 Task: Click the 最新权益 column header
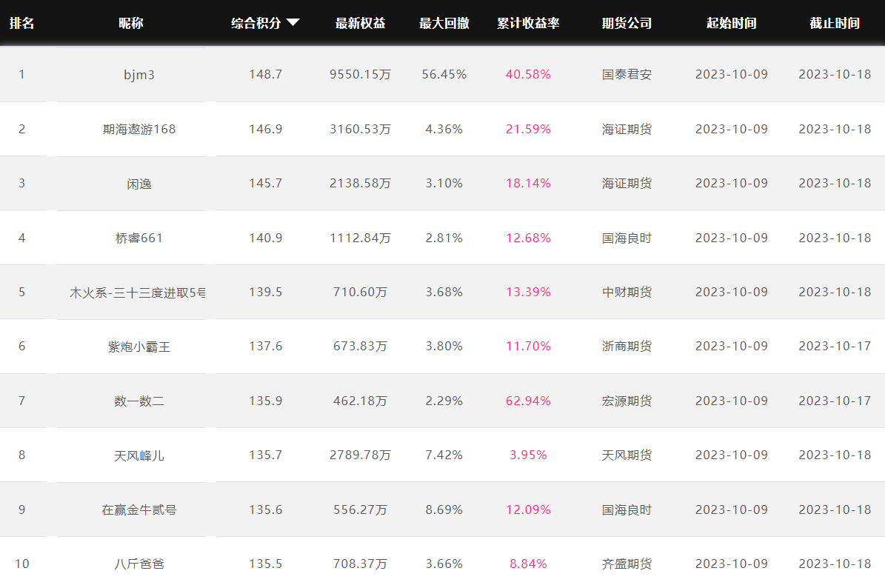click(360, 23)
